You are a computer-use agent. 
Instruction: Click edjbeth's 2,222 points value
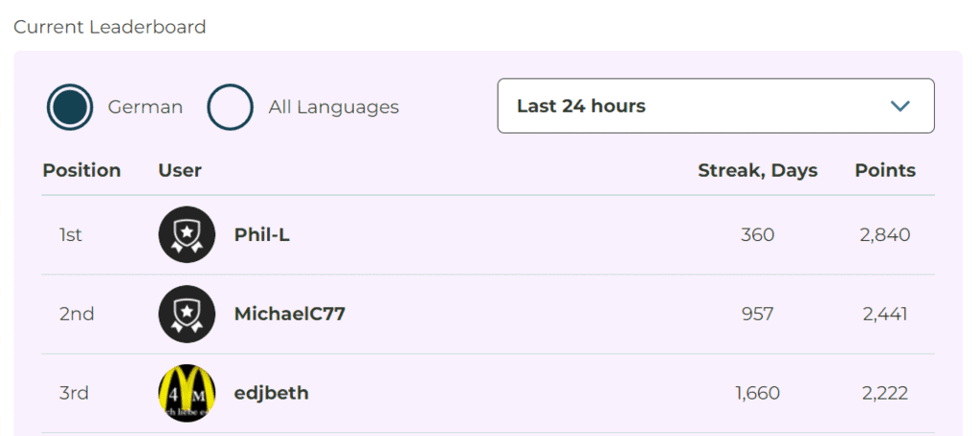[x=883, y=393]
